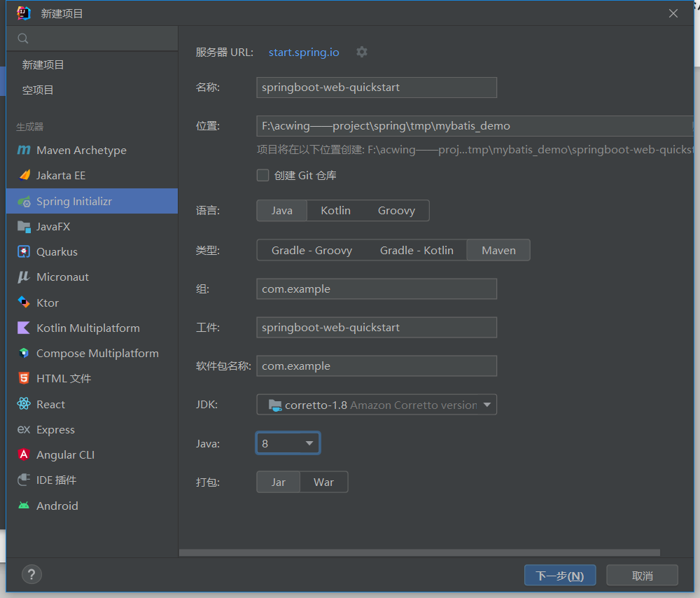Click the generator search field
Image resolution: width=700 pixels, height=598 pixels.
pyautogui.click(x=92, y=39)
